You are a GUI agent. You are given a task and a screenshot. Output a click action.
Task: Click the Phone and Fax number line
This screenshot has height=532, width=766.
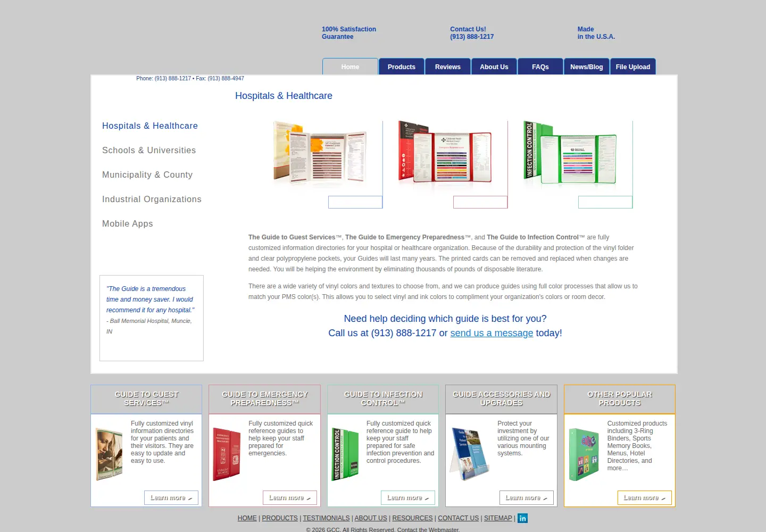click(190, 78)
